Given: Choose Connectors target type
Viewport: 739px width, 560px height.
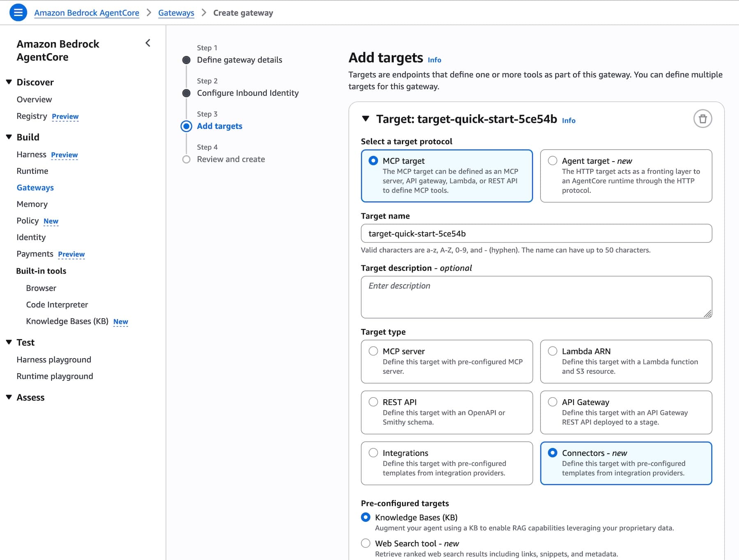Looking at the screenshot, I should 626,463.
